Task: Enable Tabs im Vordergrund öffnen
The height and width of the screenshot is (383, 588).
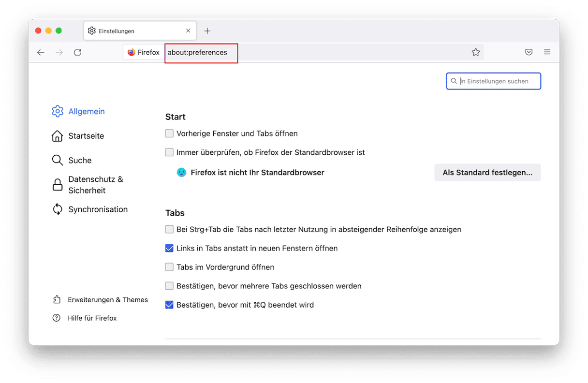Action: point(169,267)
